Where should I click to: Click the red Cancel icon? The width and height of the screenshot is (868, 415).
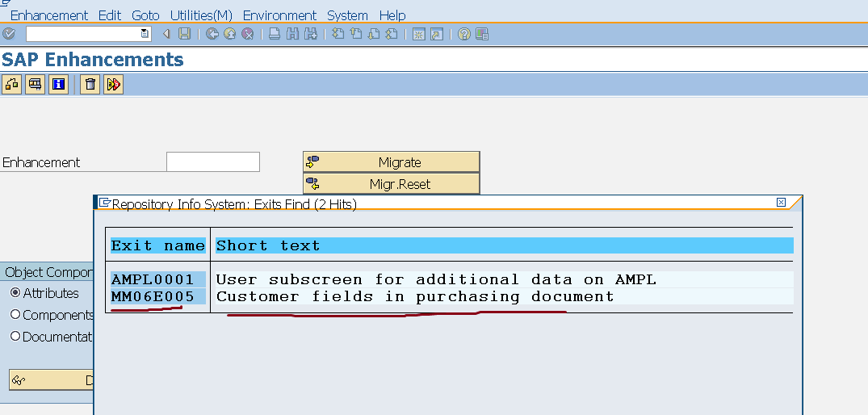tap(247, 34)
